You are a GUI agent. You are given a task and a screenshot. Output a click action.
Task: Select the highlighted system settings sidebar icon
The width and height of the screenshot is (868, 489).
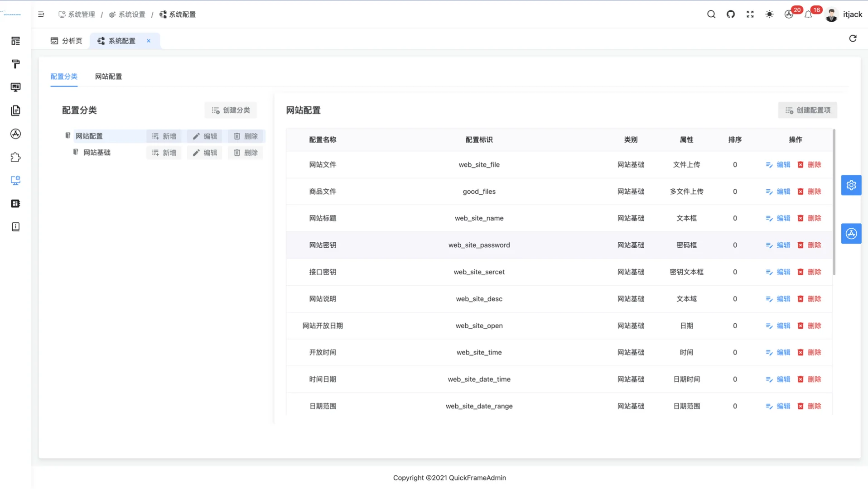tap(15, 180)
